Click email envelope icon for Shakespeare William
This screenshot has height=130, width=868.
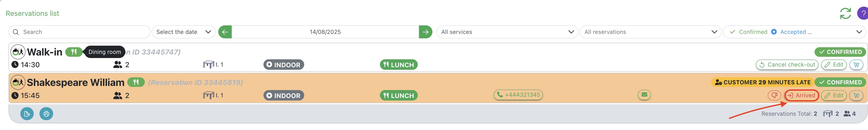coord(644,95)
